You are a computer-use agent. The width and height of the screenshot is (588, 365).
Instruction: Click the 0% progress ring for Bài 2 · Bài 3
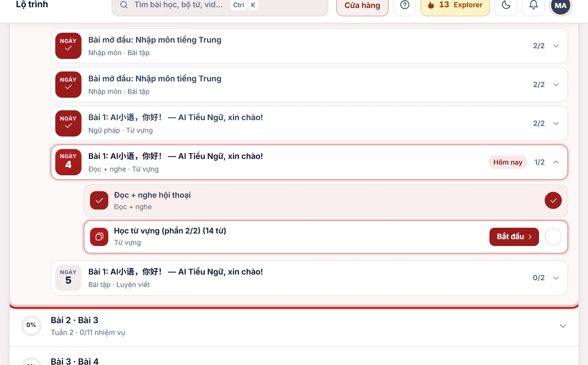(31, 325)
